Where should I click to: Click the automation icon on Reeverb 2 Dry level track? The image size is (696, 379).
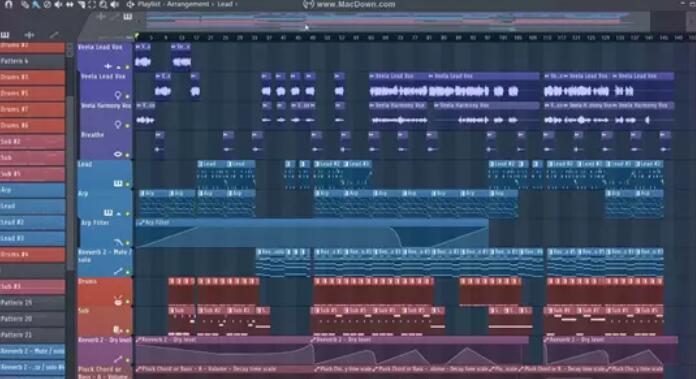[x=118, y=359]
